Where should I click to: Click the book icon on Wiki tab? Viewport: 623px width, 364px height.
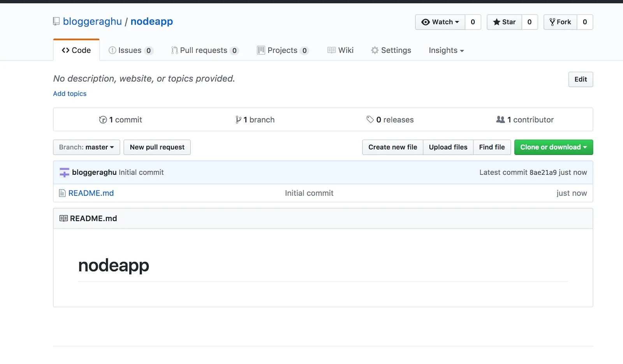(x=331, y=50)
